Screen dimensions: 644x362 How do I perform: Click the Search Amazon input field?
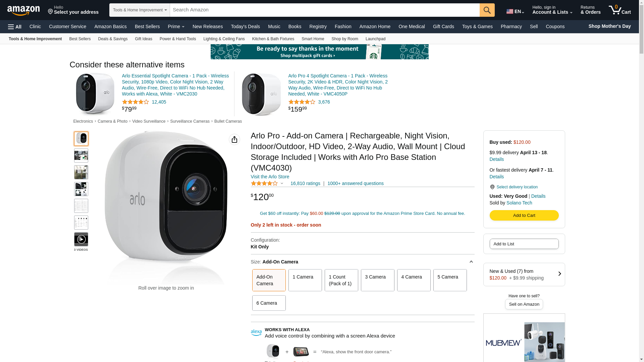pos(324,10)
